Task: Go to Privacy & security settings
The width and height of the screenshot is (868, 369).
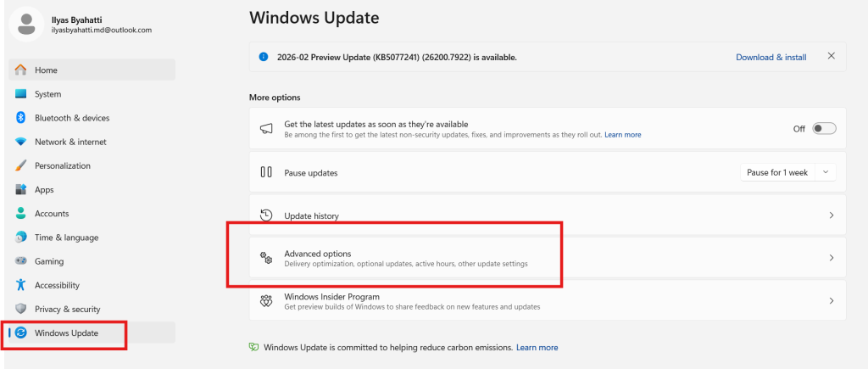Action: (x=92, y=309)
